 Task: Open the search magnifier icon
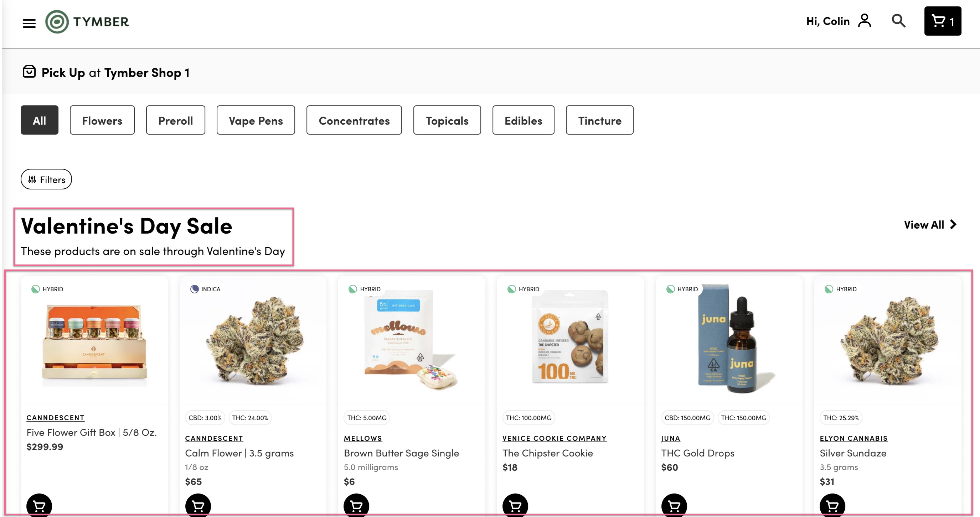(899, 21)
